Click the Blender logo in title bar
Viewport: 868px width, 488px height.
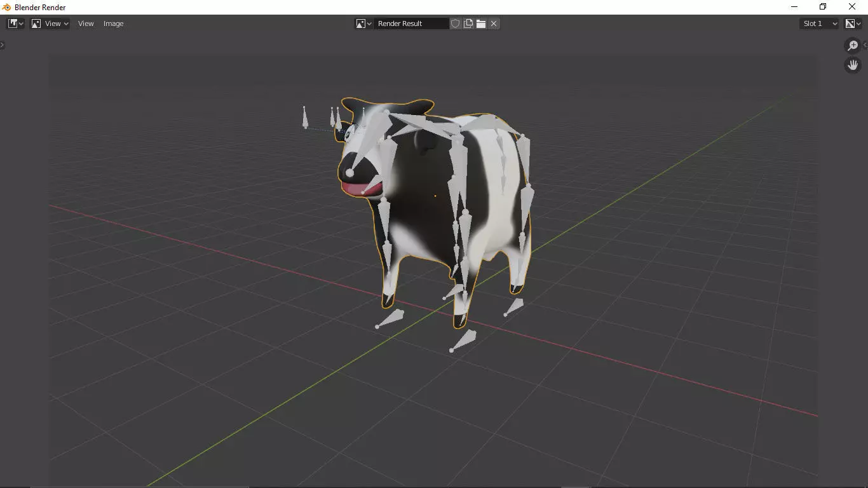click(7, 7)
